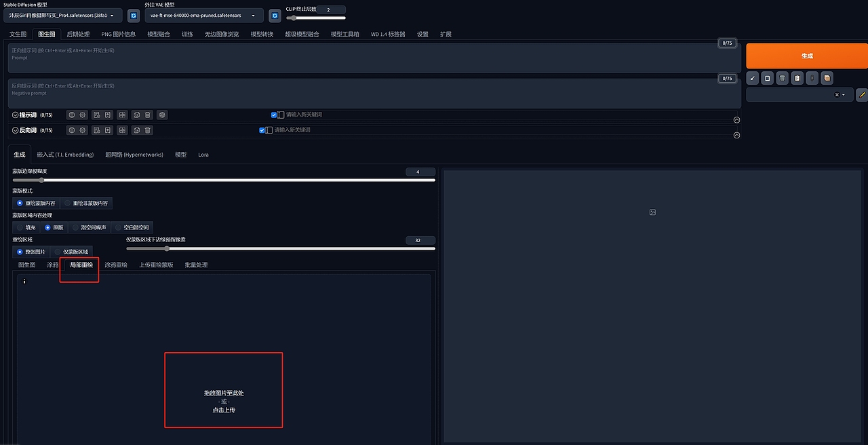The image size is (868, 445).
Task: Toggle checkbox in 反向词 keyword row
Action: [262, 130]
